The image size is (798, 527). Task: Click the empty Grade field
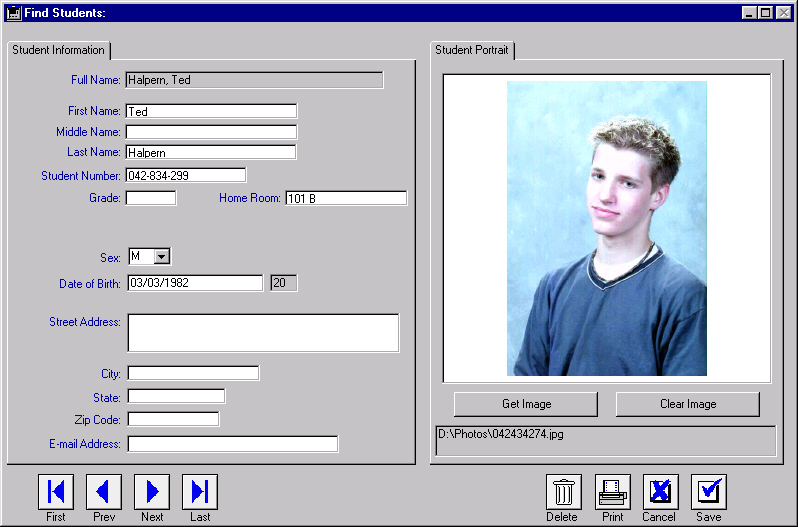coord(151,198)
